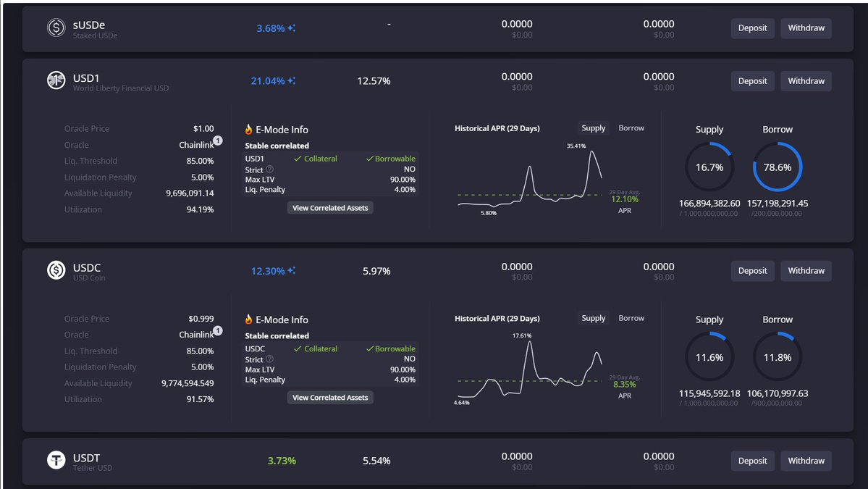Withdraw from the USDT market
The image size is (868, 489).
point(806,461)
